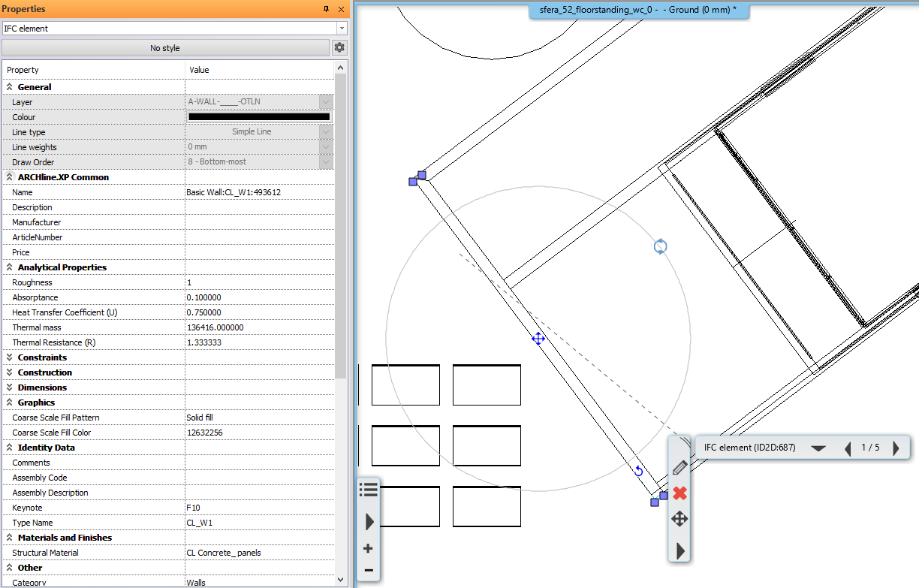
Task: Go to next selected element
Action: (896, 448)
